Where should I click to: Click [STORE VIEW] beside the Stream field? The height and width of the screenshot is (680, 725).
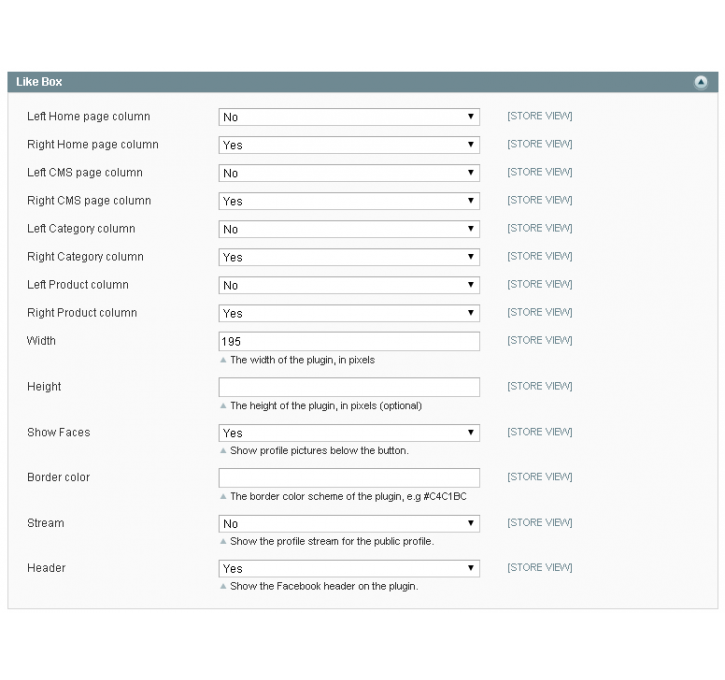point(540,522)
